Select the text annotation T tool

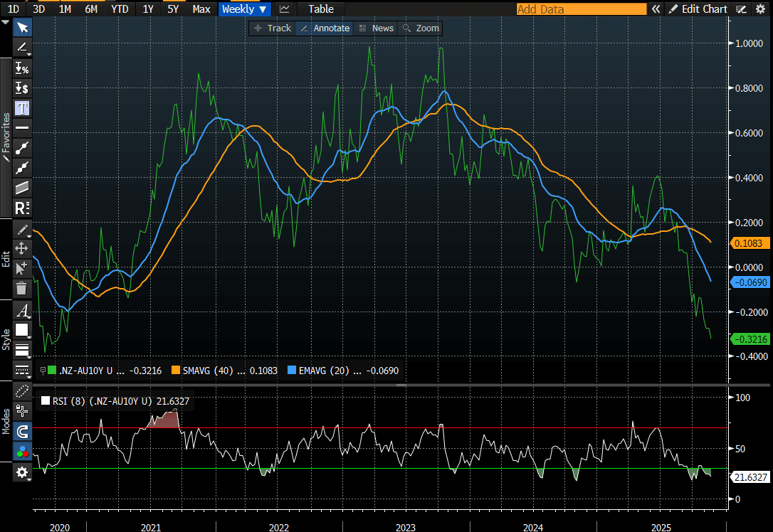coord(23,108)
